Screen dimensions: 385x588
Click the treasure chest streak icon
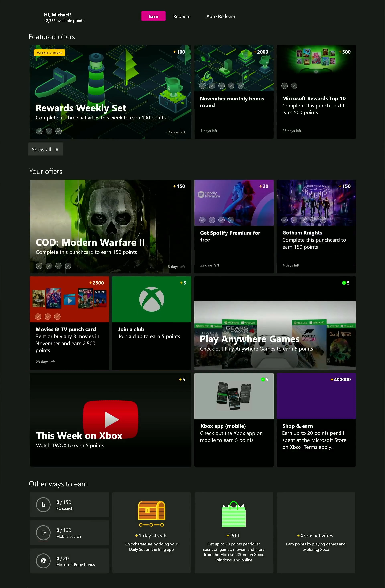click(x=151, y=511)
